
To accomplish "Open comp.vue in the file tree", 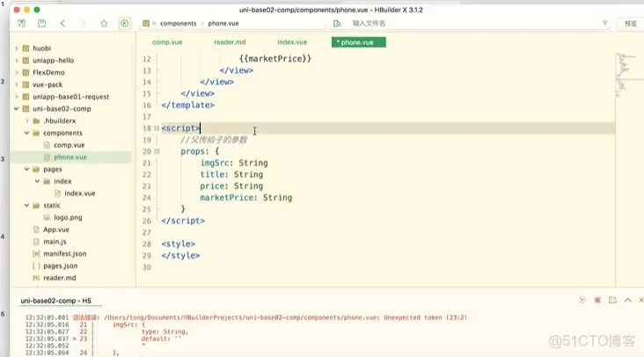I will click(69, 145).
